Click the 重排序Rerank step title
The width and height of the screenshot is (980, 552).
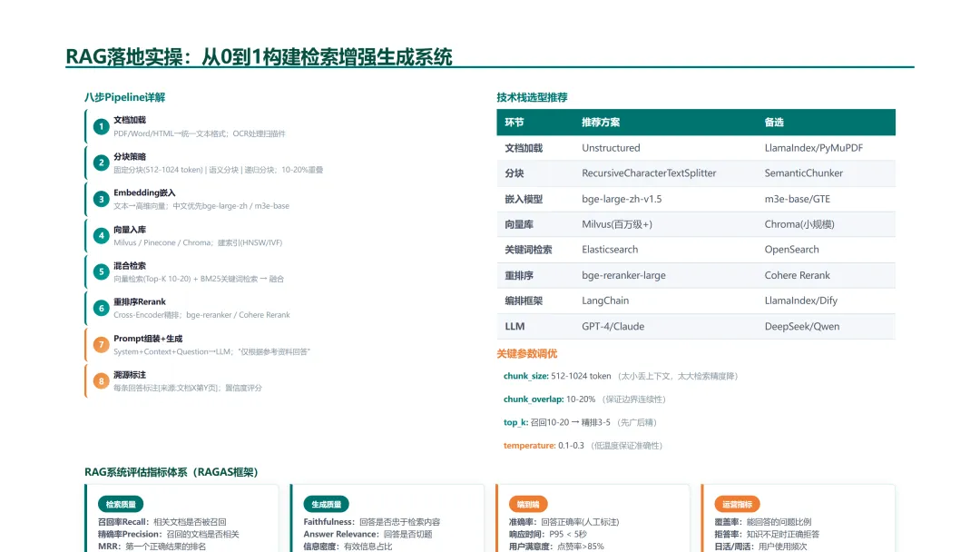pyautogui.click(x=140, y=302)
